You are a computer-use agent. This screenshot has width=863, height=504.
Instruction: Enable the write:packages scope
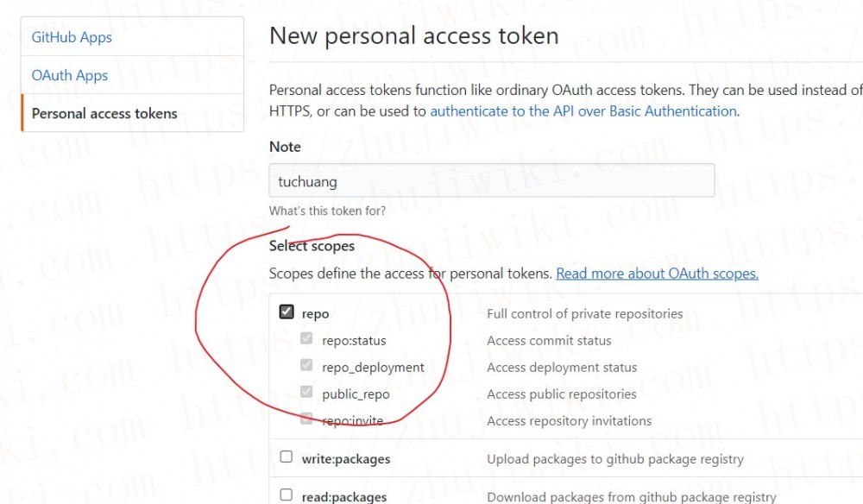(286, 457)
